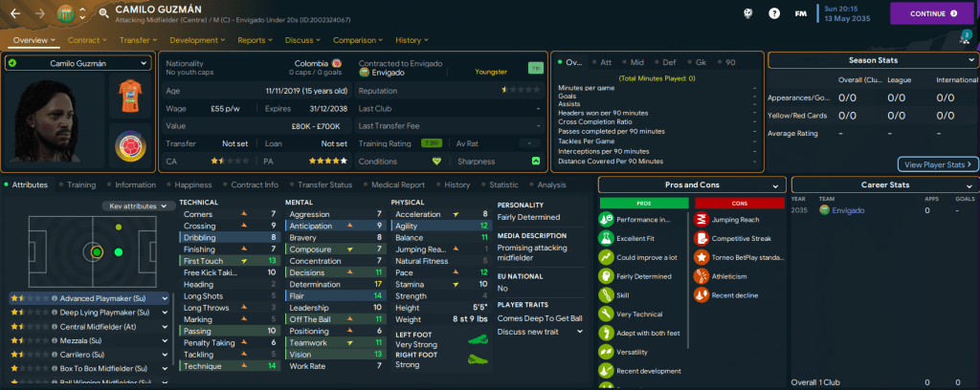Click the FM logo menu icon
The image size is (980, 390).
pos(799,13)
